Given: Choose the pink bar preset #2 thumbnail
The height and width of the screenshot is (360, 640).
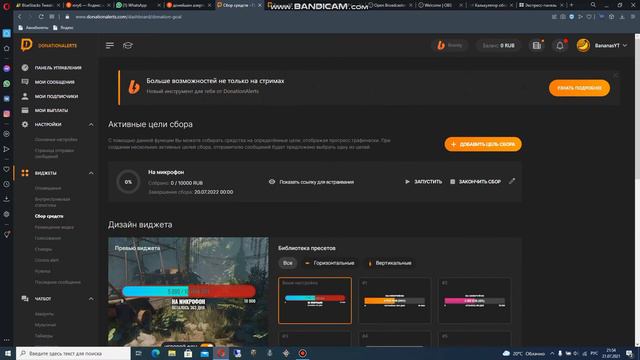Looking at the screenshot, I should click(475, 300).
